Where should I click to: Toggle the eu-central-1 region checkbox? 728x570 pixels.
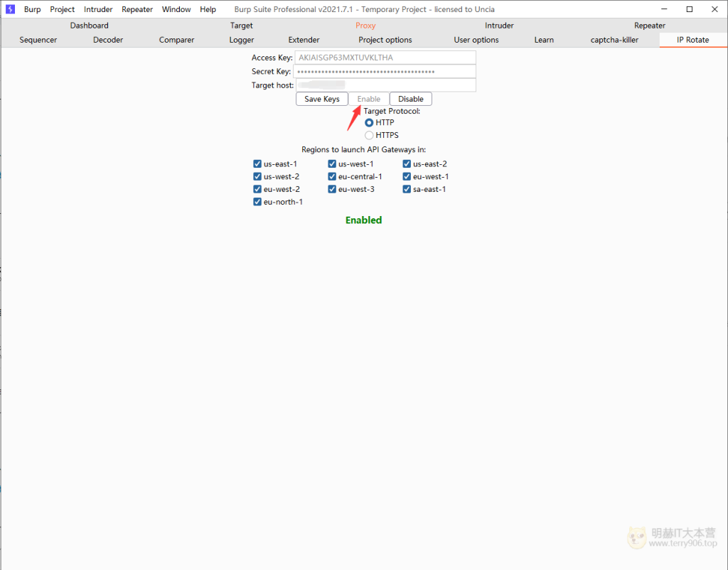(x=332, y=176)
